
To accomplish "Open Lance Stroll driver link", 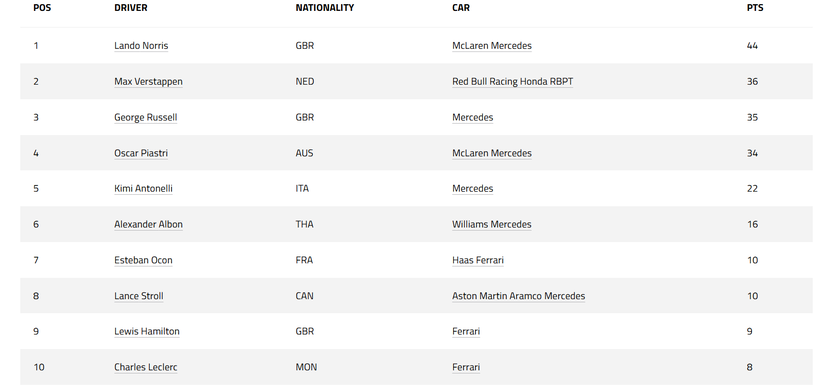I will [x=139, y=296].
